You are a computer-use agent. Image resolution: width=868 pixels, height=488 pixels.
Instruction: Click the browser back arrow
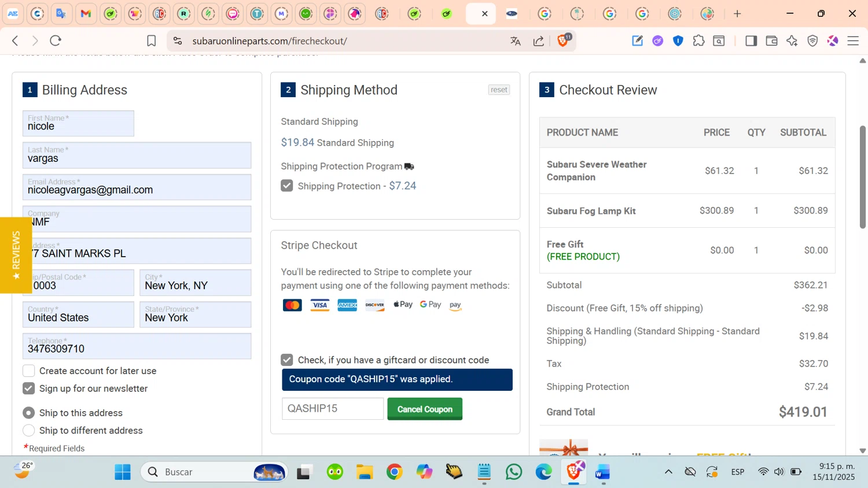point(16,40)
